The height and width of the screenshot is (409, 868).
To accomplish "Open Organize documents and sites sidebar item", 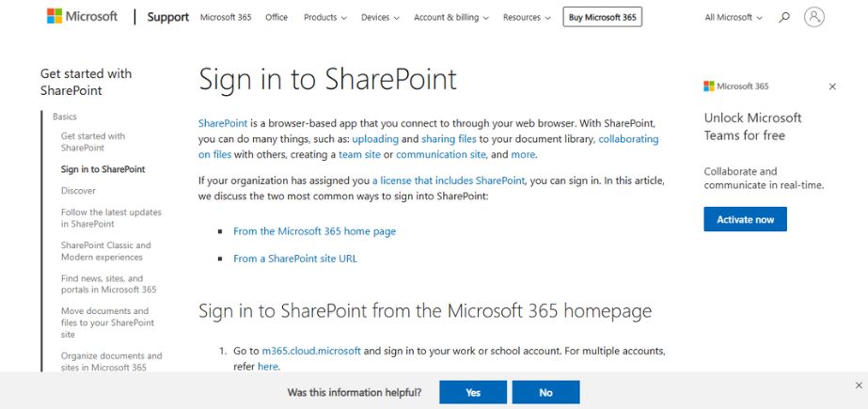I will coord(111,361).
